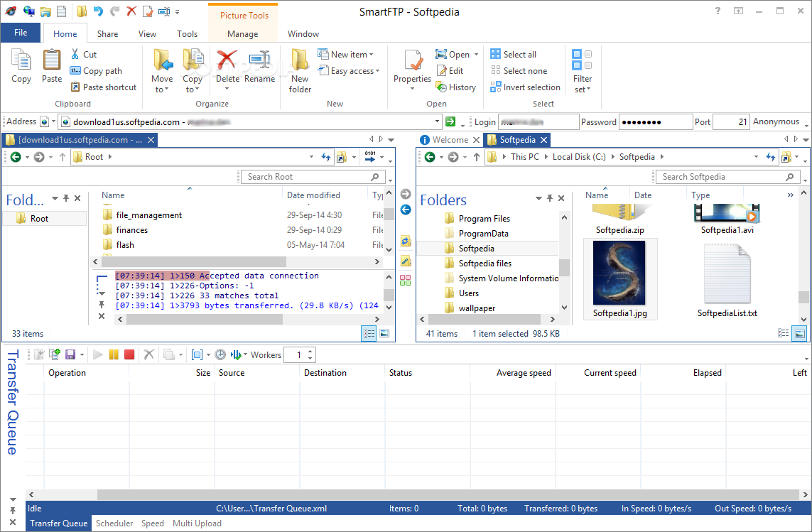
Task: Switch to the Share ribbon tab
Action: pos(108,33)
